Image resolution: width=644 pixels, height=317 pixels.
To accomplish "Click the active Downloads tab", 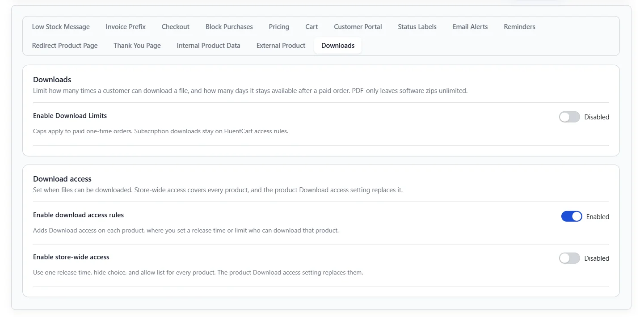I will pos(338,46).
